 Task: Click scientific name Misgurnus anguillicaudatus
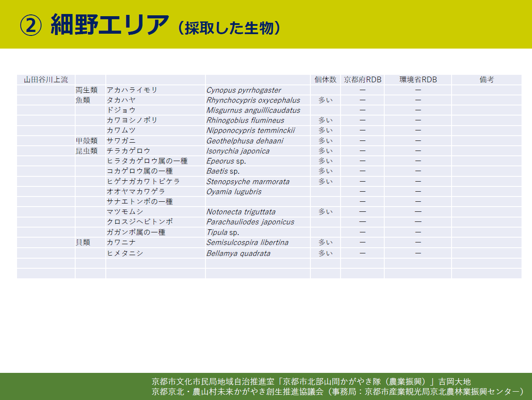253,110
